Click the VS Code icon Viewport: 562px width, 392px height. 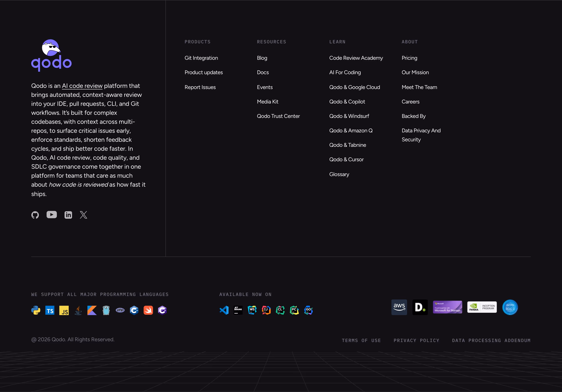224,310
